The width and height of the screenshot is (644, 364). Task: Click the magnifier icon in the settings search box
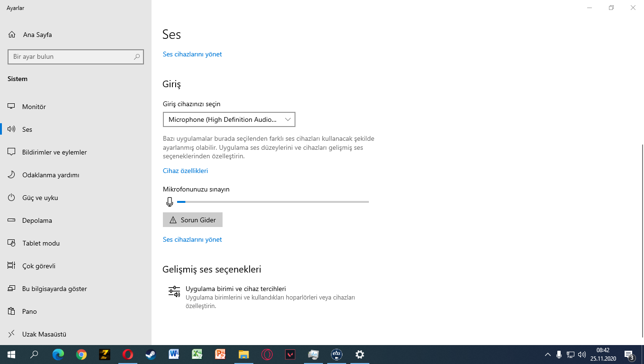pos(137,56)
